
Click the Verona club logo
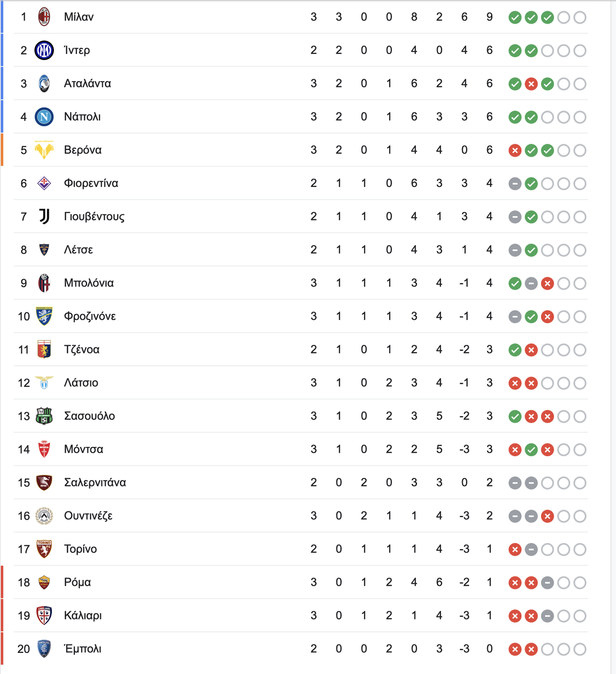tap(44, 150)
